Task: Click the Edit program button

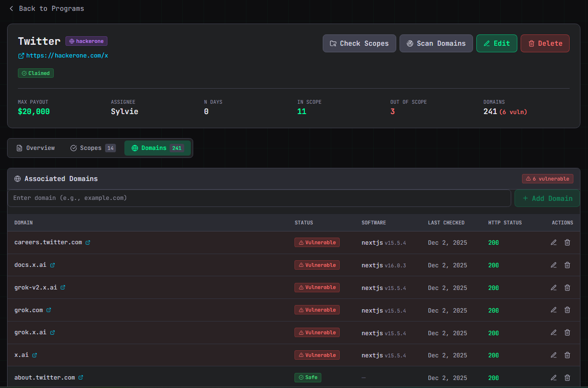Action: [x=497, y=43]
